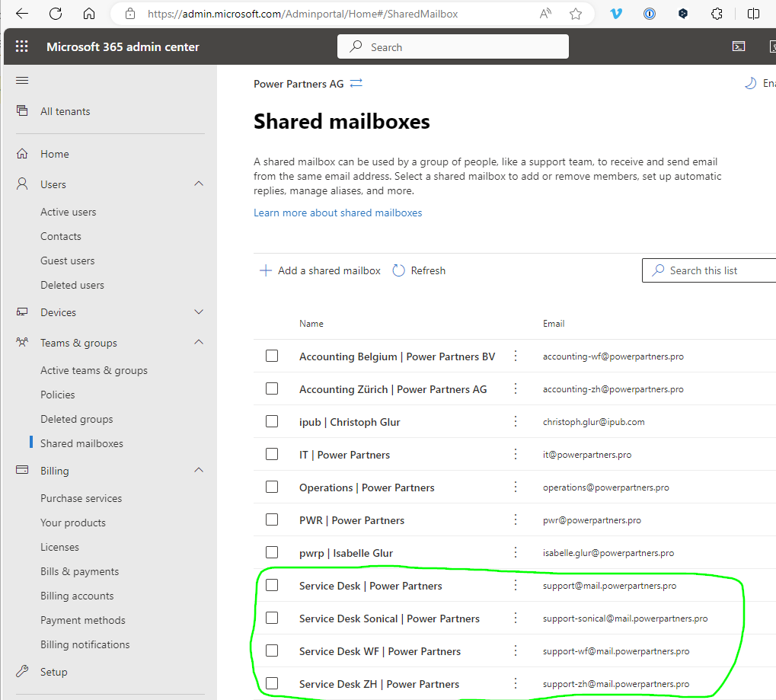Open the browser Extensions puzzle icon
This screenshot has height=700, width=776.
(x=717, y=14)
